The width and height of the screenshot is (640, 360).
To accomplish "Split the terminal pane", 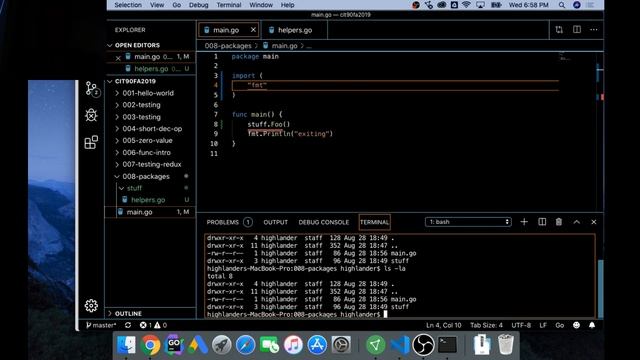I will click(542, 222).
